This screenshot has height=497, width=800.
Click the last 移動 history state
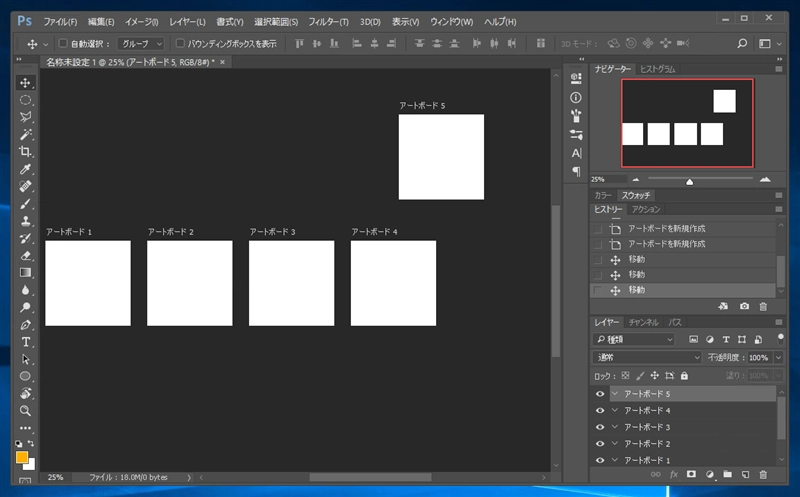(x=637, y=290)
